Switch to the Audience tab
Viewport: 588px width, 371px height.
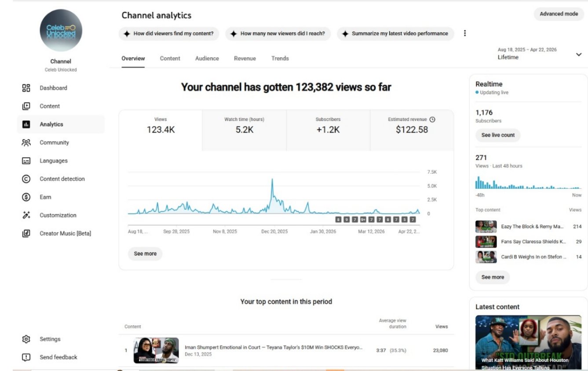tap(207, 59)
